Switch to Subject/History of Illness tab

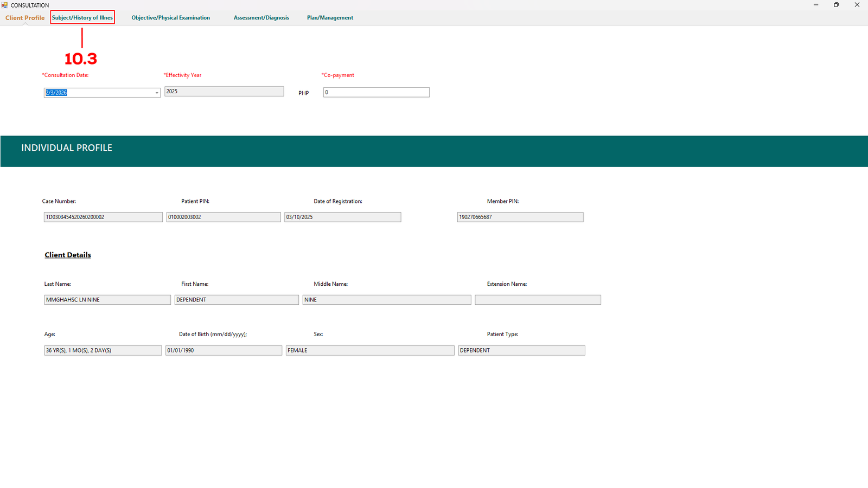click(x=82, y=18)
